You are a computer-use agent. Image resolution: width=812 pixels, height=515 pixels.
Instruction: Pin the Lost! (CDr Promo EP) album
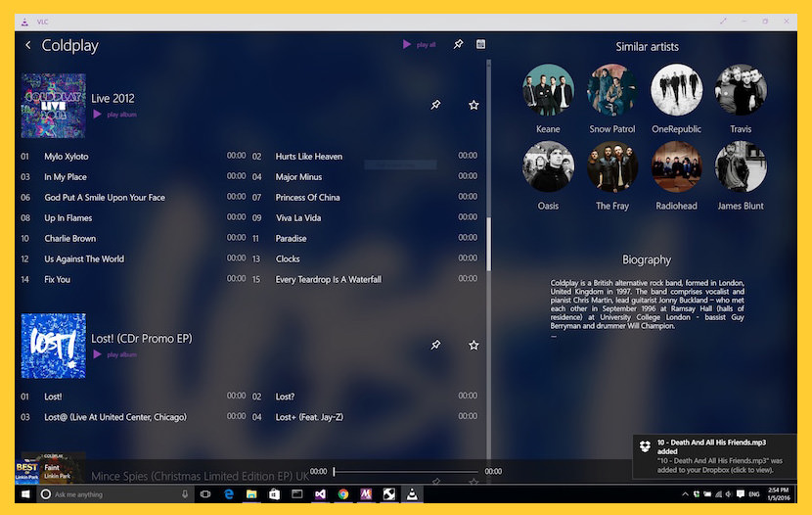click(435, 345)
